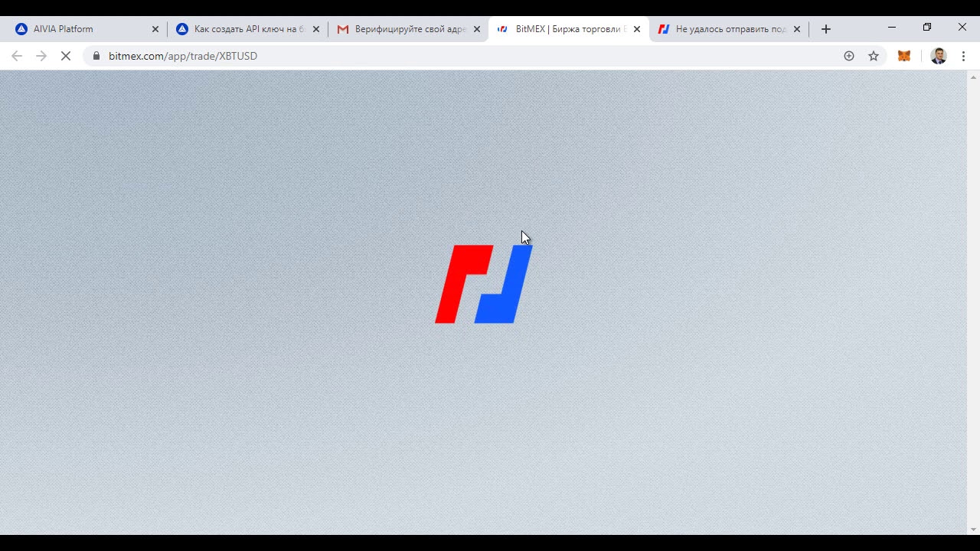Restore down the Chrome window
The height and width of the screenshot is (551, 980).
pyautogui.click(x=927, y=27)
